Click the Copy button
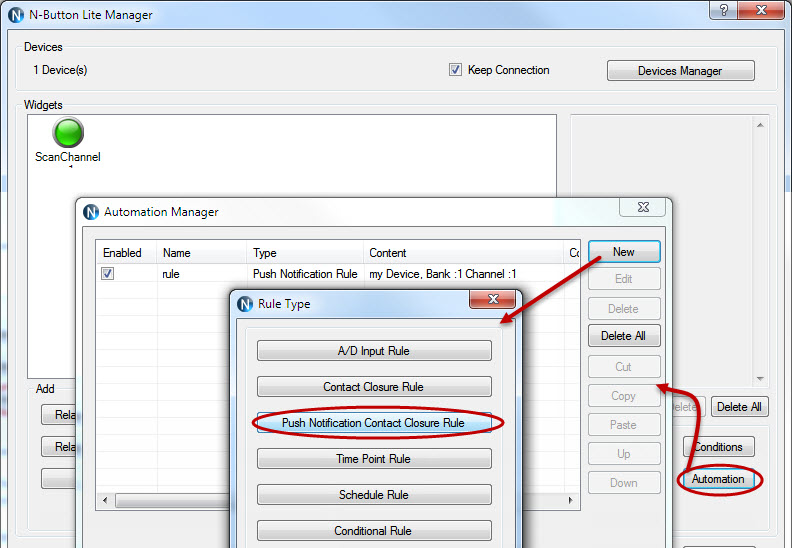Viewport: 792px width, 548px height. (x=624, y=396)
